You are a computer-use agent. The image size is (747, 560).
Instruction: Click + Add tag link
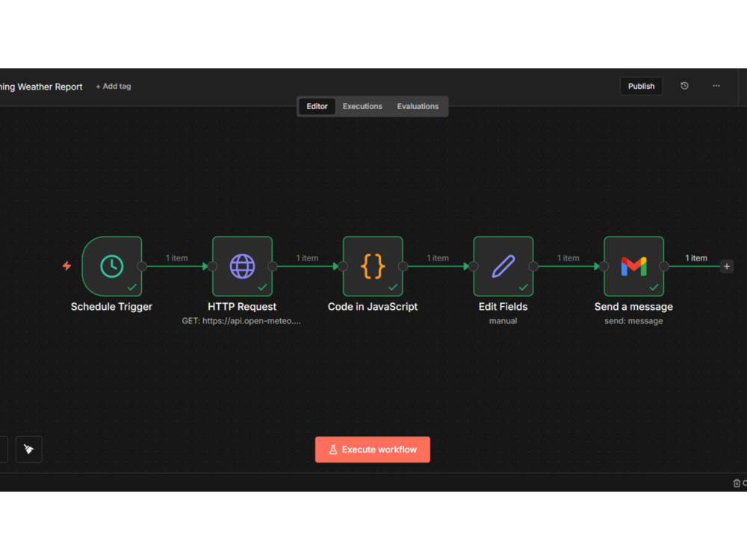tap(114, 86)
